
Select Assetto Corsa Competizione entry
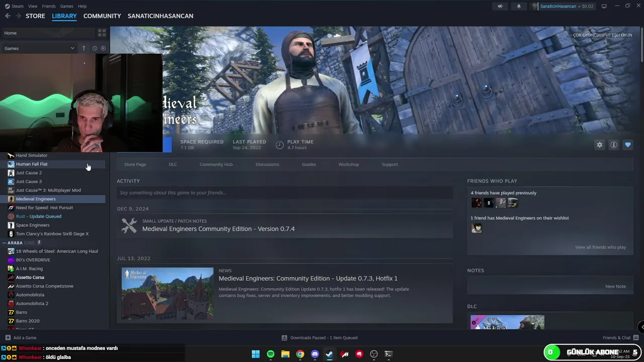coord(45,286)
